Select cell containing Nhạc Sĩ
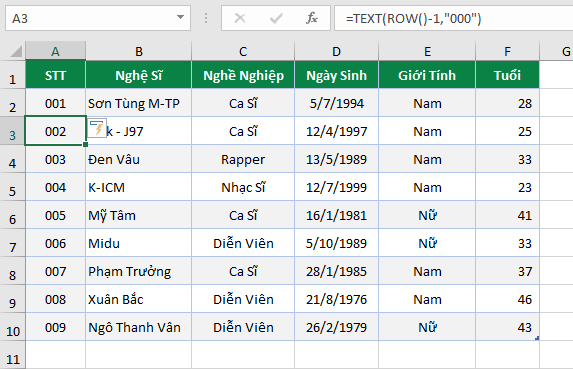Screen dimensions: 573x369 pyautogui.click(x=243, y=187)
